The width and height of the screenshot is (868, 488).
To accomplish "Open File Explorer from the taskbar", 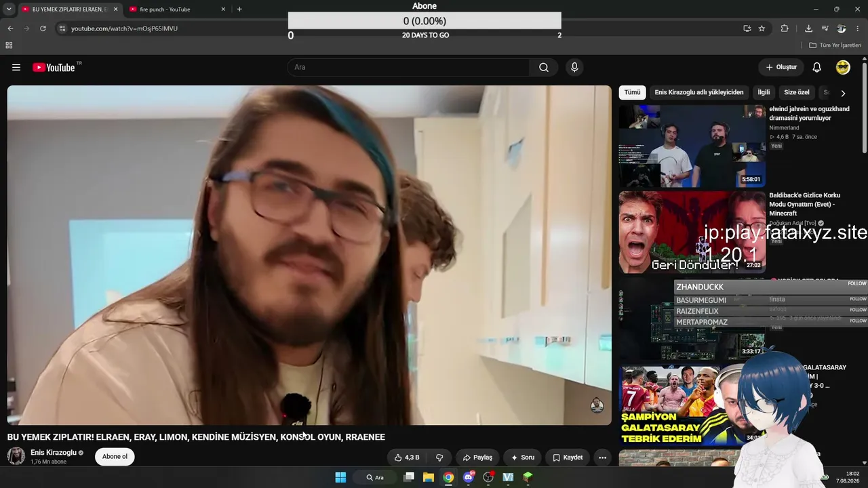I will click(429, 477).
